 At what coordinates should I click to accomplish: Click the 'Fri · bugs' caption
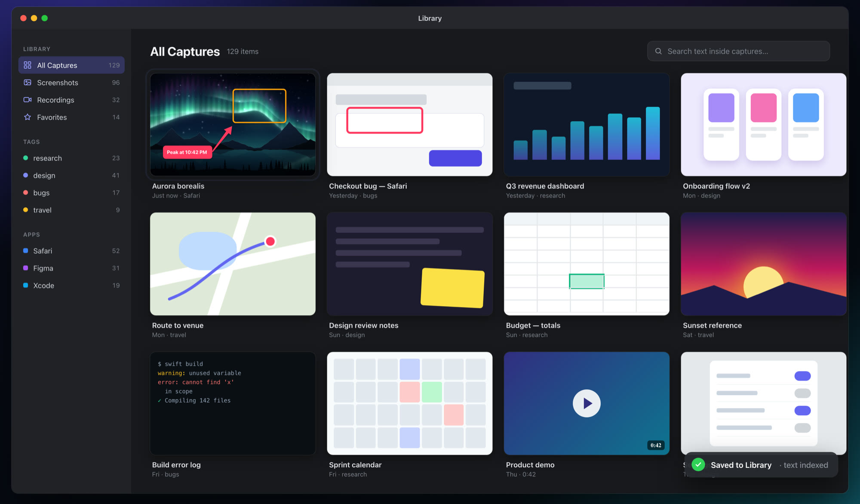[166, 474]
